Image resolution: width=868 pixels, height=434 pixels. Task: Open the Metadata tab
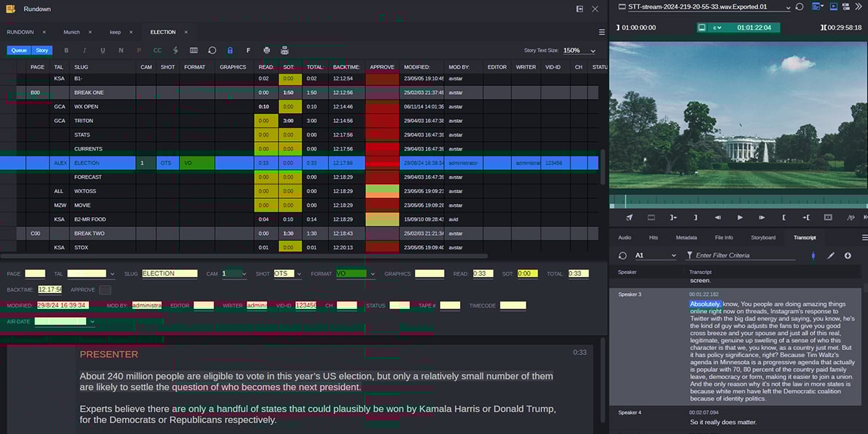pos(686,237)
